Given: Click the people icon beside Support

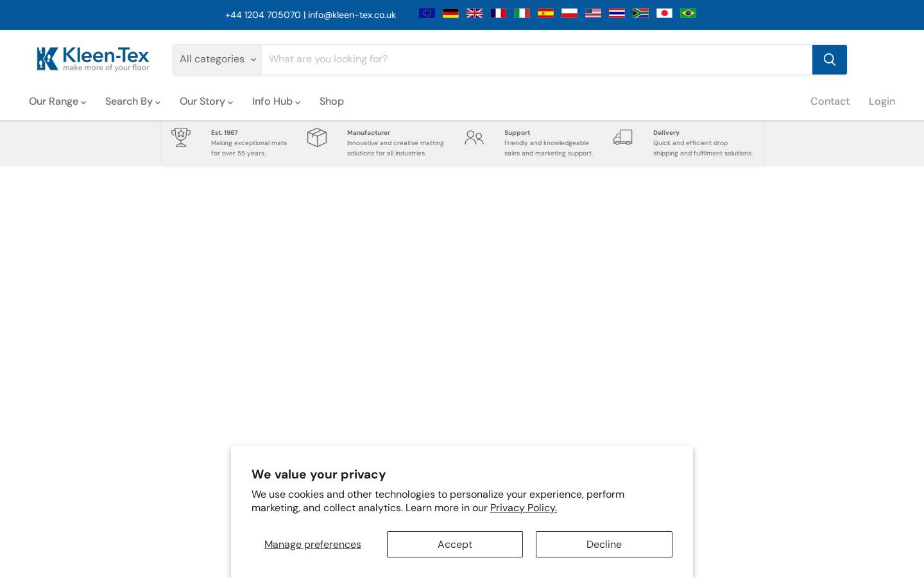Looking at the screenshot, I should [x=474, y=137].
